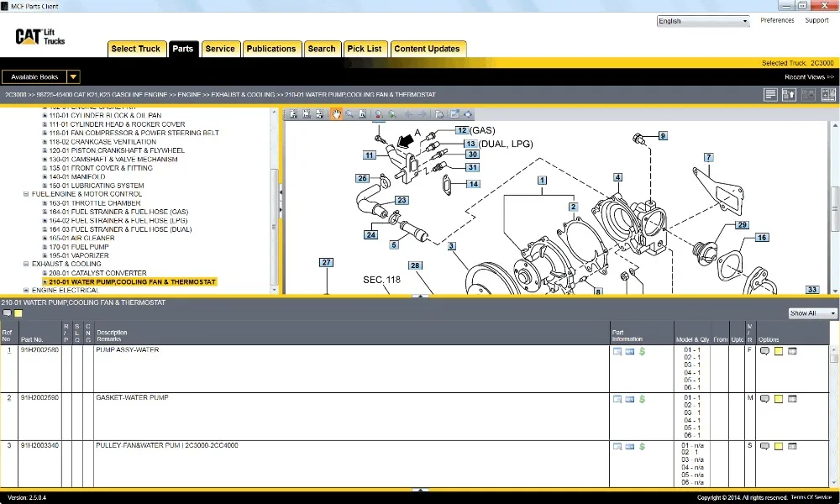Toggle the comment filter icon above parts table
This screenshot has width=840, height=504.
tap(7, 313)
